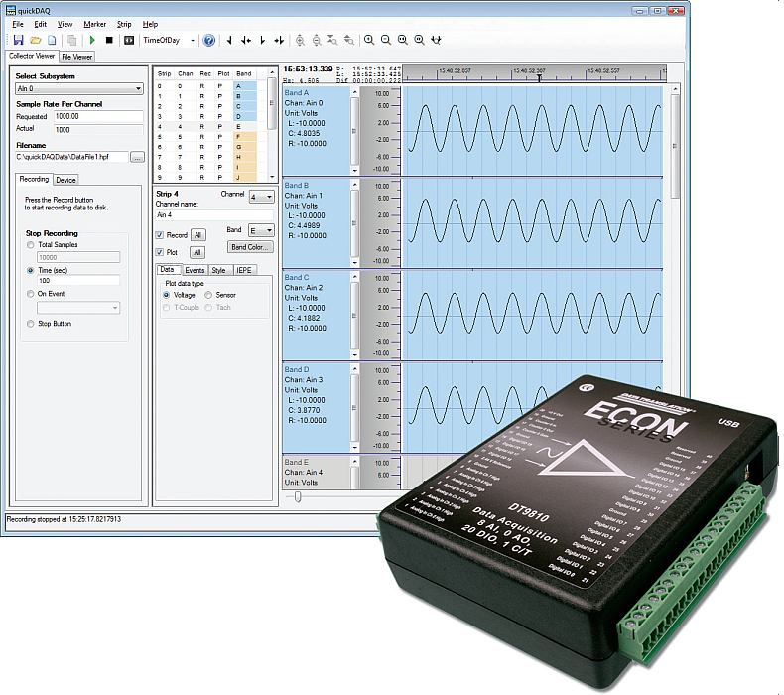Expand the Band dropdown showing E
Image resolution: width=784 pixels, height=695 pixels.
coord(261,229)
